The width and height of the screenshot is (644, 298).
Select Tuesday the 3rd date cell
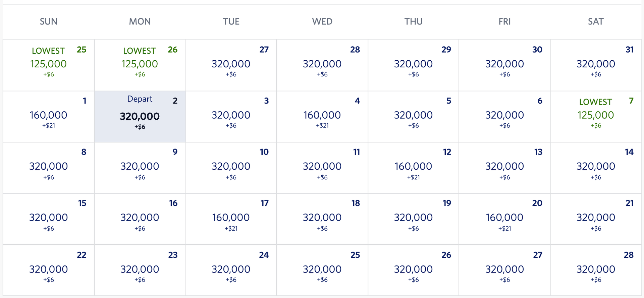(x=231, y=116)
